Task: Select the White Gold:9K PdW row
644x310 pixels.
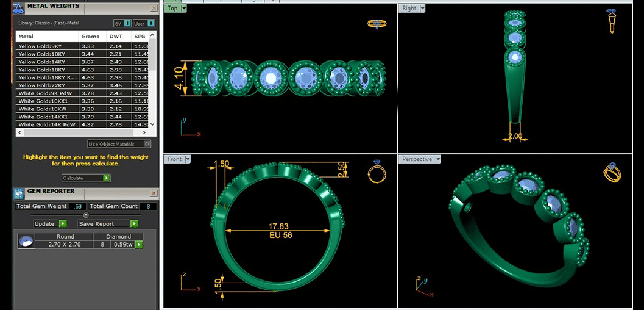Action: pyautogui.click(x=82, y=93)
